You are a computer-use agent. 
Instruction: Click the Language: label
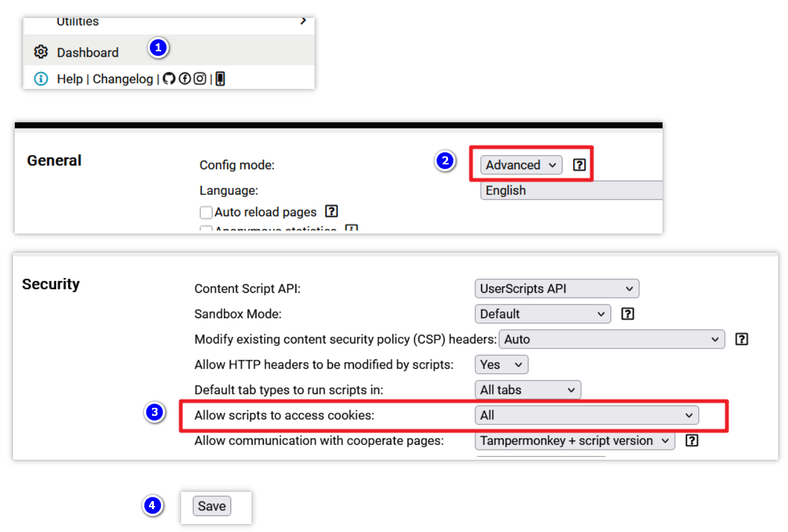coord(229,191)
